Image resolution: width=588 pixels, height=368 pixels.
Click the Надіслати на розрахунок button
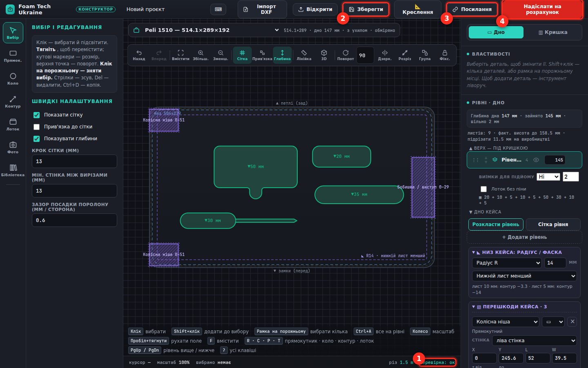pyautogui.click(x=542, y=9)
